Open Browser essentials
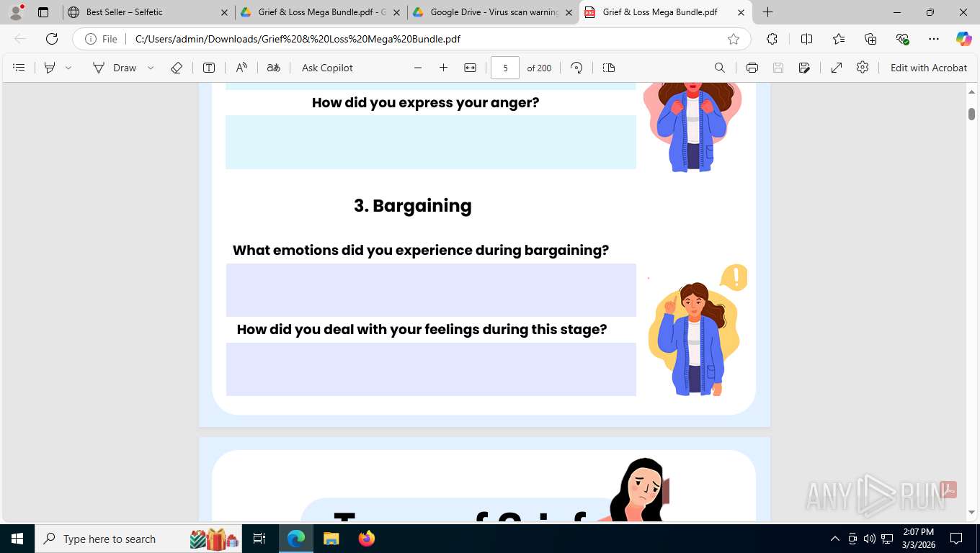The width and height of the screenshot is (980, 553). click(902, 39)
